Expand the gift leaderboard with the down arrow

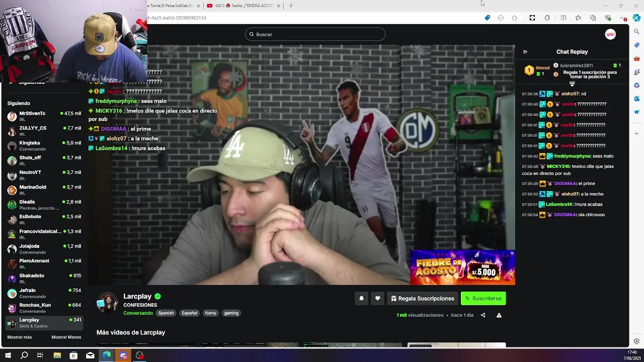[572, 84]
